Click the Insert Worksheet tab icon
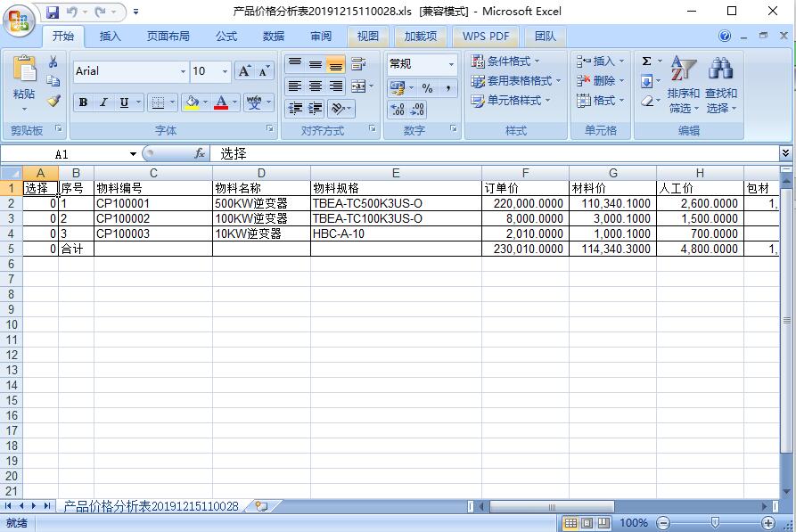This screenshot has width=796, height=532. (x=261, y=506)
